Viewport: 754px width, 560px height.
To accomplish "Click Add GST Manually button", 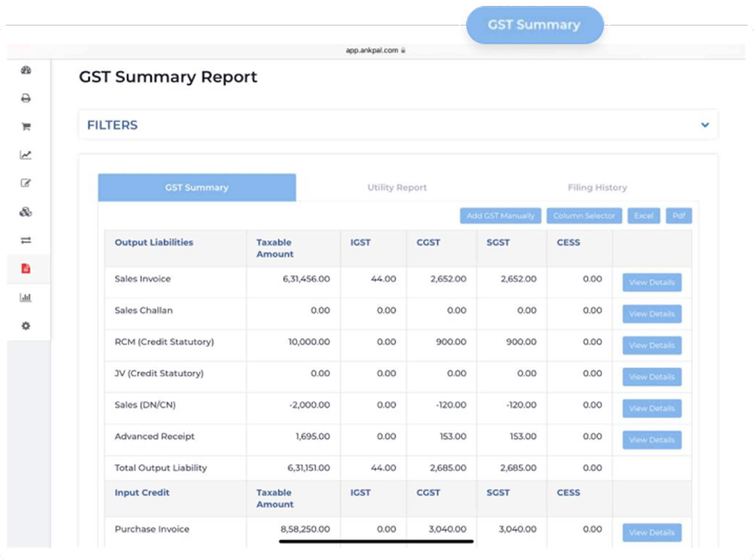I will [x=500, y=216].
